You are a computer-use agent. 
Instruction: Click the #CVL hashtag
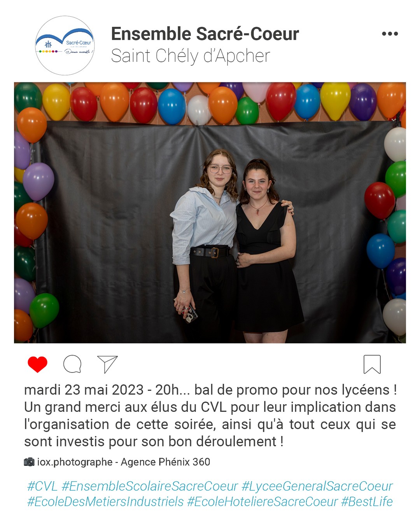(42, 486)
